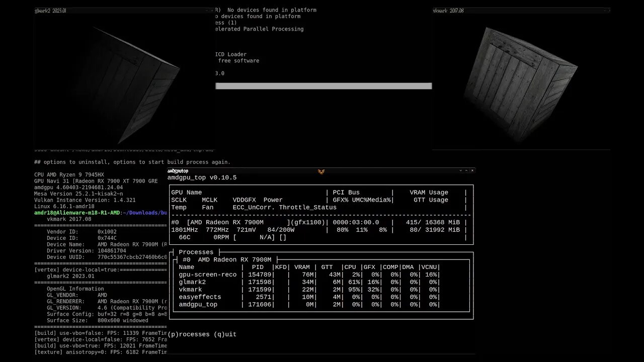Select the (q)uit option in amdgpu_top
This screenshot has height=362, width=644.
[x=225, y=334]
